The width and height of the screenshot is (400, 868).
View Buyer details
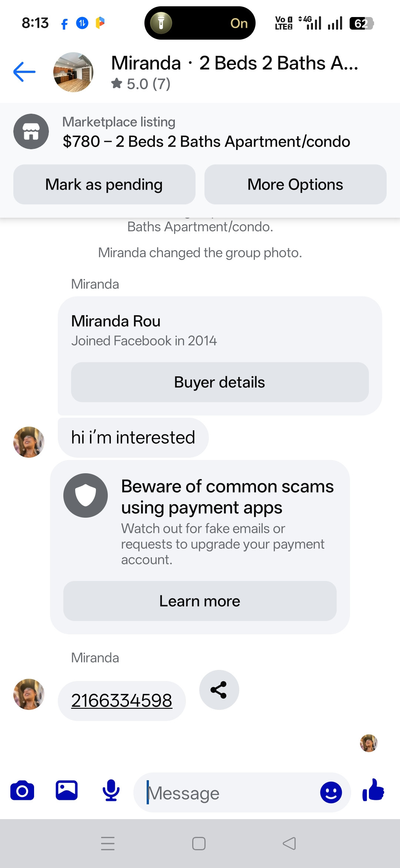tap(220, 382)
